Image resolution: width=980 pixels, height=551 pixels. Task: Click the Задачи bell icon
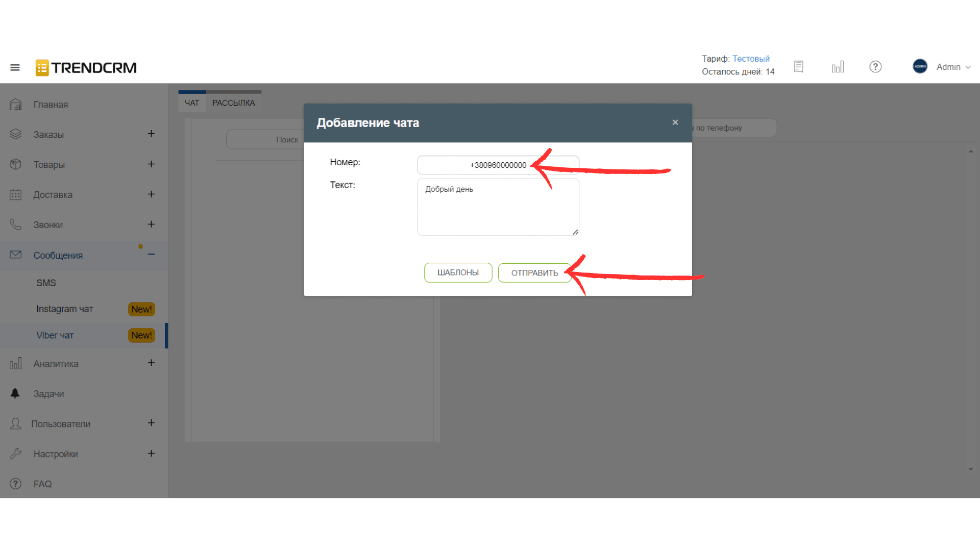point(15,393)
